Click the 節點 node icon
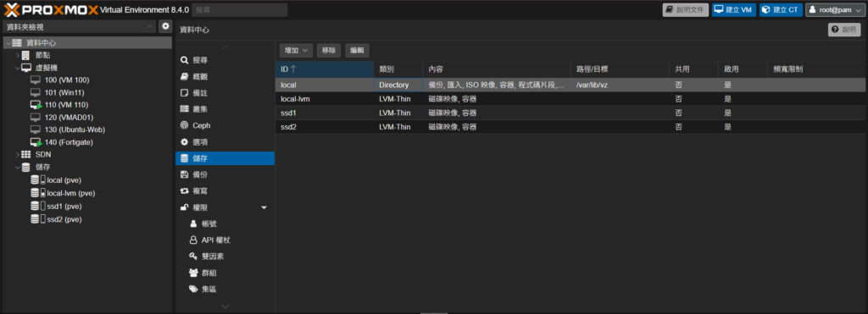 tap(26, 55)
